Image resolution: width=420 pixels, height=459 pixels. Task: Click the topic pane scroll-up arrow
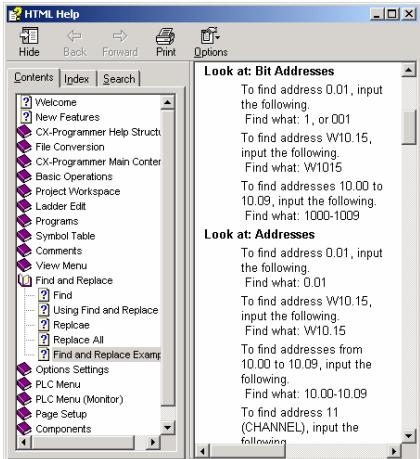pos(408,70)
